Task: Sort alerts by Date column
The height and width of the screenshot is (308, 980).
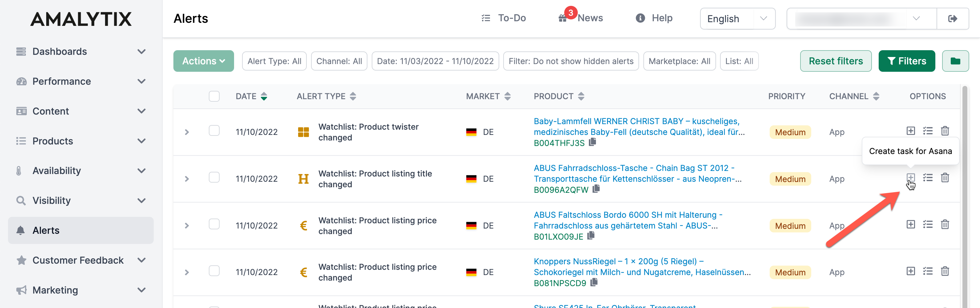Action: [264, 97]
